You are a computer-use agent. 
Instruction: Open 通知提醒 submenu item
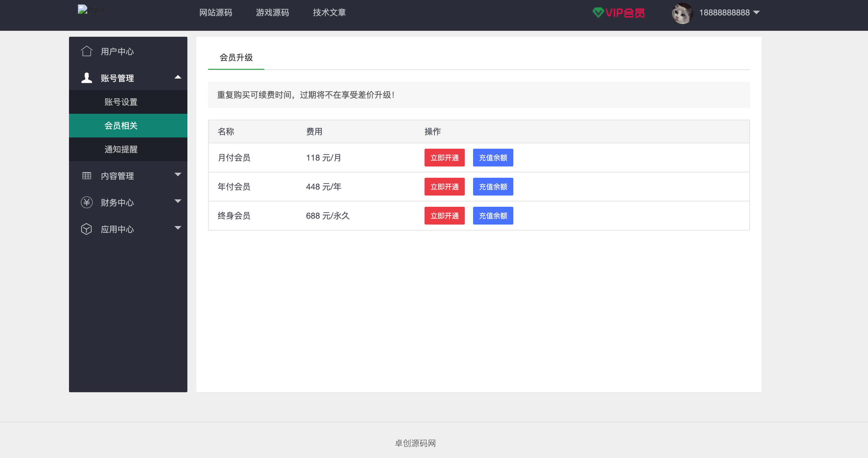[x=128, y=149]
